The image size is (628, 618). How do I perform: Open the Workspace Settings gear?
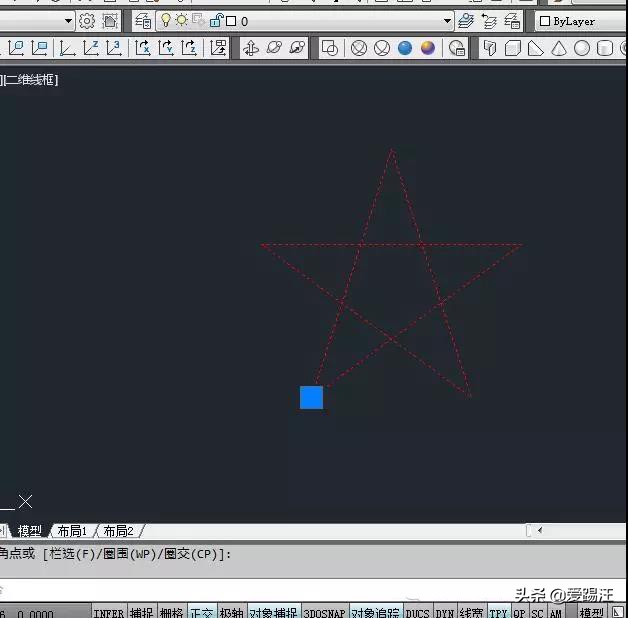(87, 21)
